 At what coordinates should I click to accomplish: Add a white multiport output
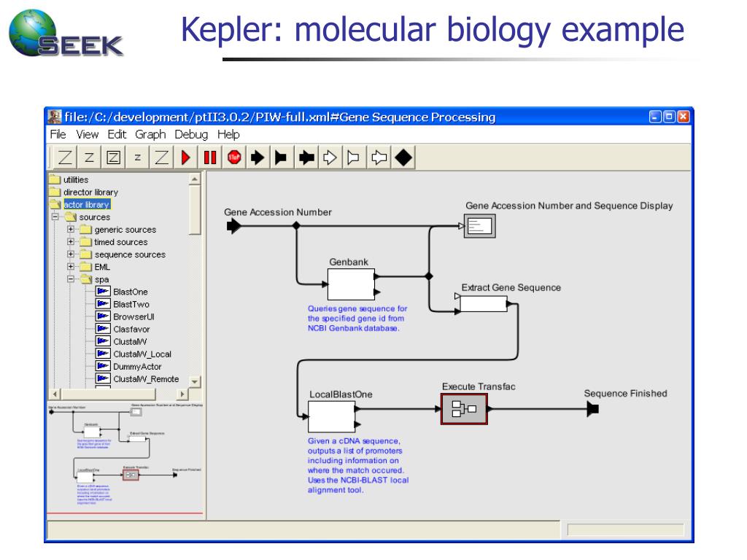[x=354, y=157]
